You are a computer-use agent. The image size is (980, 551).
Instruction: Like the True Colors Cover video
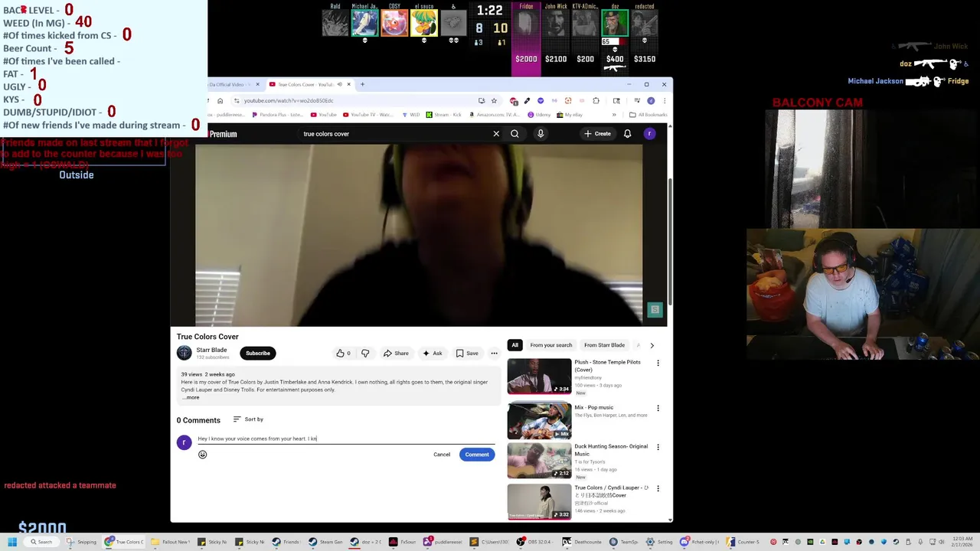coord(343,353)
